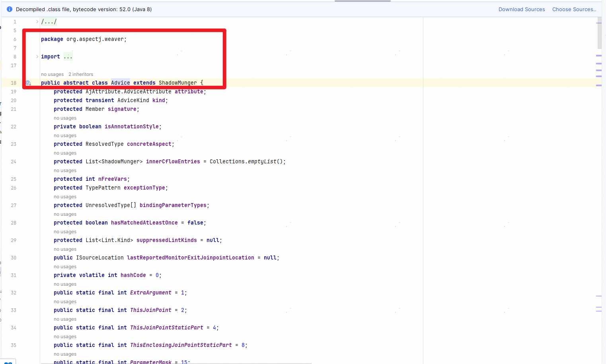This screenshot has width=606, height=364.
Task: Click the Download Sources link
Action: (522, 10)
